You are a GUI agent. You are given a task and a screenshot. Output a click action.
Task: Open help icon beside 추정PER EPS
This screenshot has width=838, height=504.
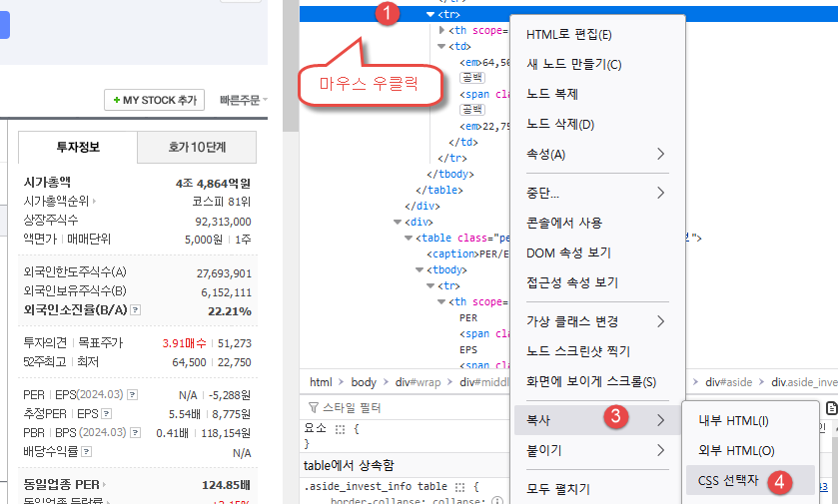click(x=106, y=413)
